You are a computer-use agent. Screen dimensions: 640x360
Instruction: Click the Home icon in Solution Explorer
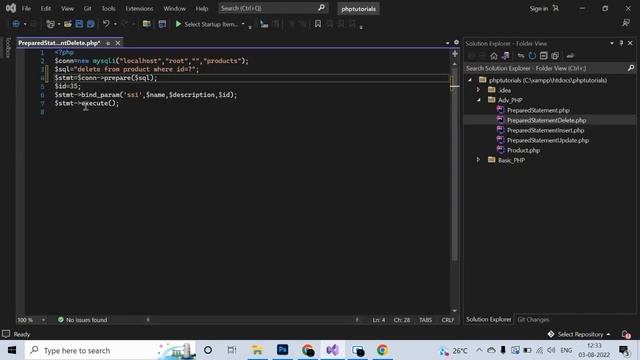[494, 56]
